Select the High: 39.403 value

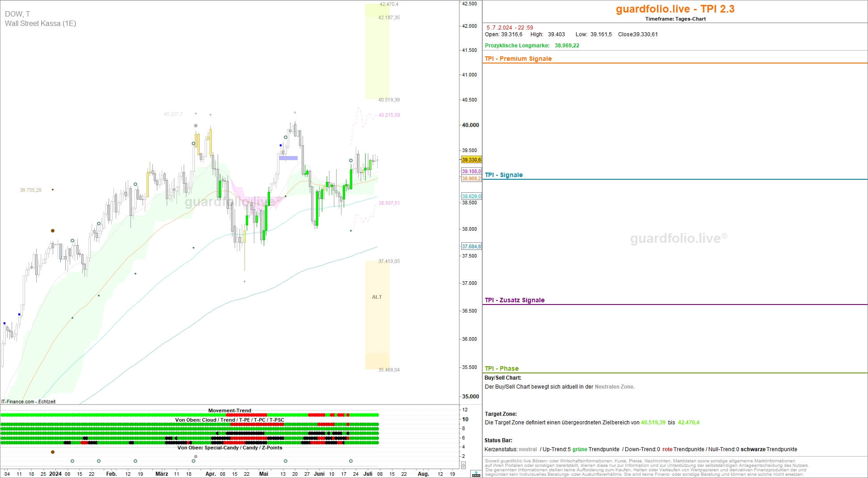[548, 34]
